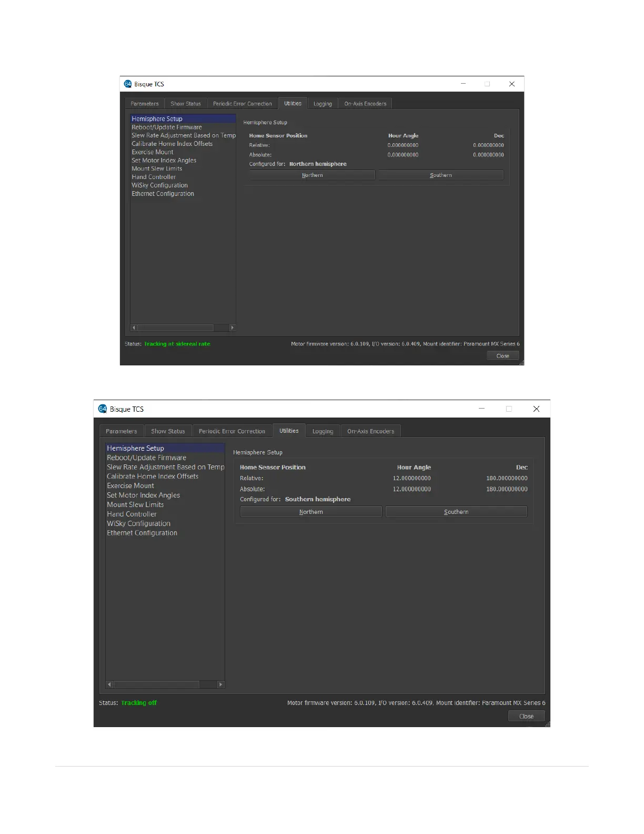
Task: Select Calibrate Home Index Offsets in lower window
Action: (165, 476)
